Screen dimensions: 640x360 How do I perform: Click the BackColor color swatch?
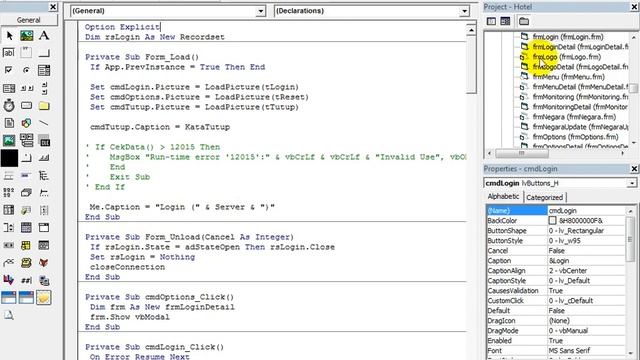click(x=552, y=220)
